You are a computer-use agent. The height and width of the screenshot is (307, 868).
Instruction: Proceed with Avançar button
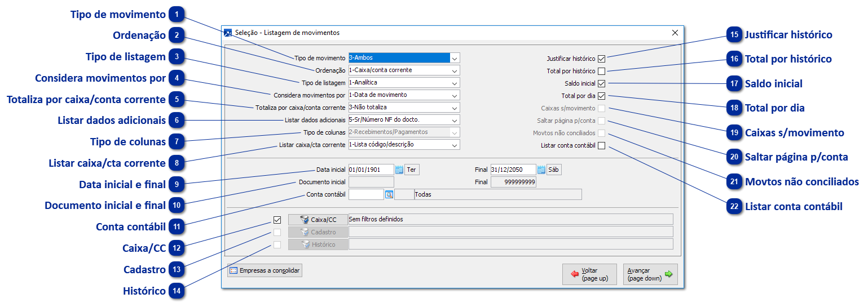pyautogui.click(x=650, y=274)
